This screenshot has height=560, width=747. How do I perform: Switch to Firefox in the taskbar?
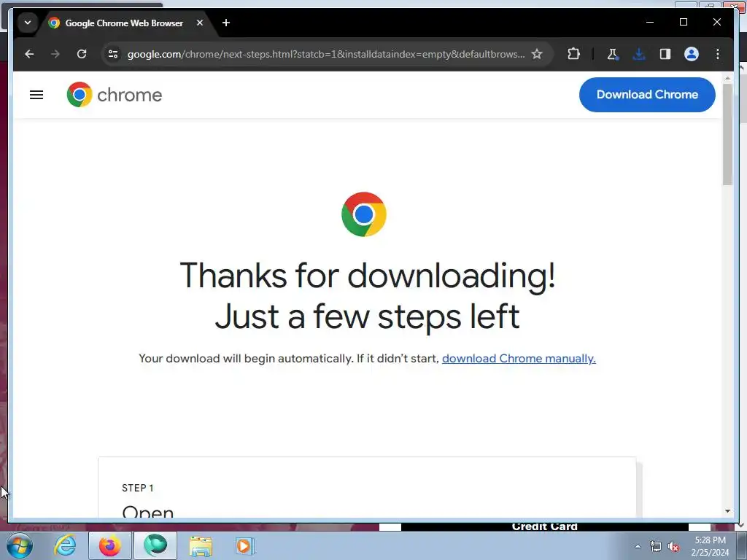tap(109, 545)
